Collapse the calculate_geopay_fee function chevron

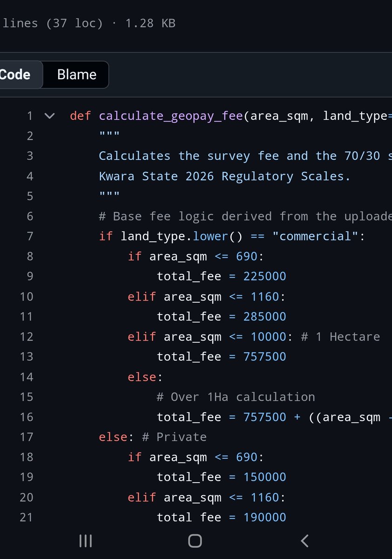point(49,116)
